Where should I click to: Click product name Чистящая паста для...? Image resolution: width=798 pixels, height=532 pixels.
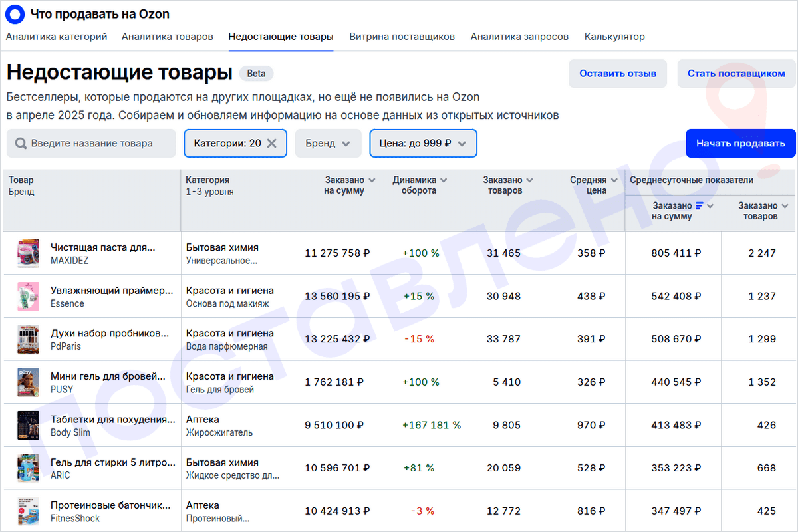pyautogui.click(x=103, y=247)
